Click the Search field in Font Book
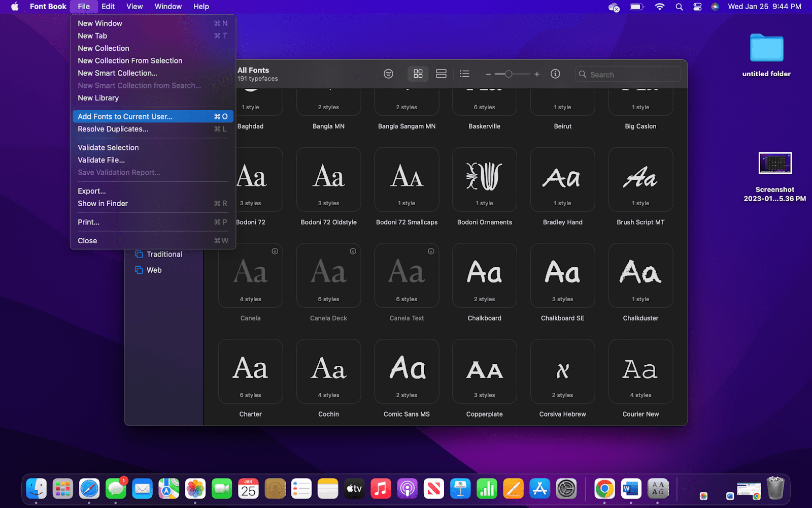This screenshot has height=508, width=812. pos(628,74)
